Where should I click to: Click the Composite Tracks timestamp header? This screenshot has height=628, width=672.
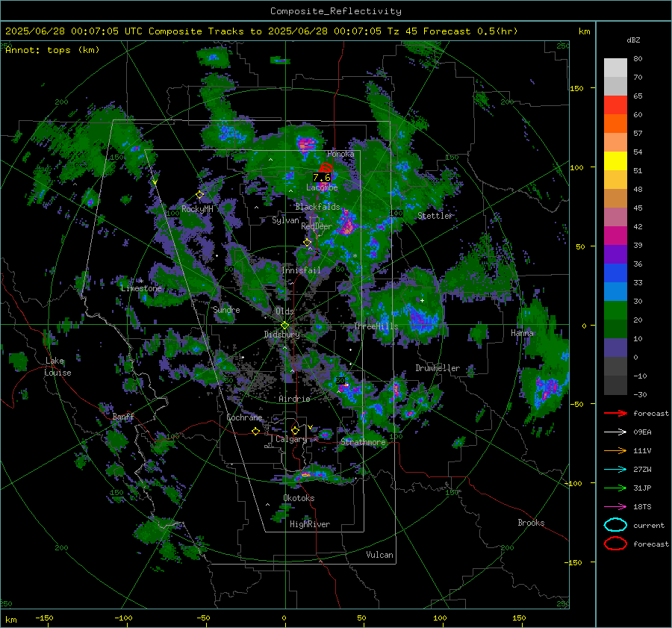(261, 31)
